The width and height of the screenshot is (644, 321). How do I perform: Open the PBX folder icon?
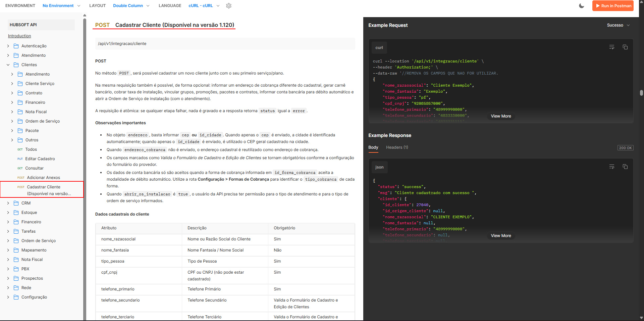[x=16, y=269]
